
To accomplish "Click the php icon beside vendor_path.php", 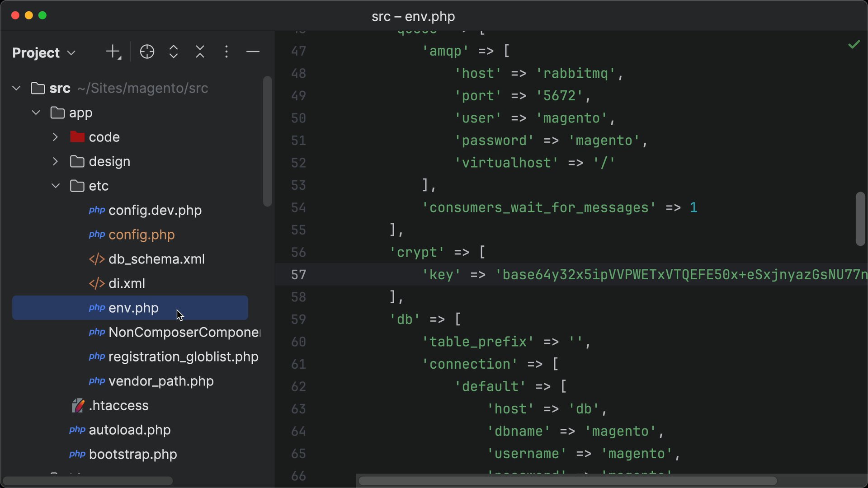I will pos(97,381).
